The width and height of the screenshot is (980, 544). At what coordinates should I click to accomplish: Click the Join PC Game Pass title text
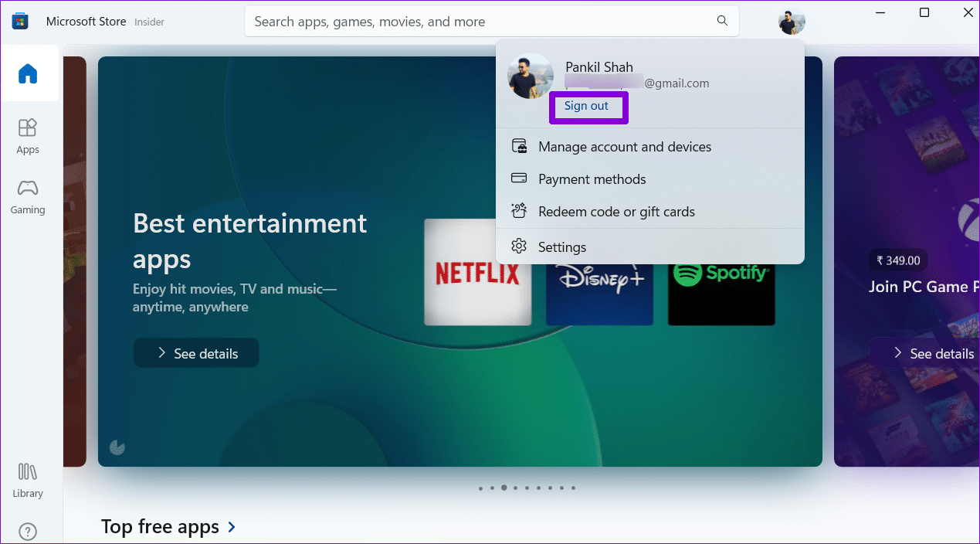click(924, 287)
